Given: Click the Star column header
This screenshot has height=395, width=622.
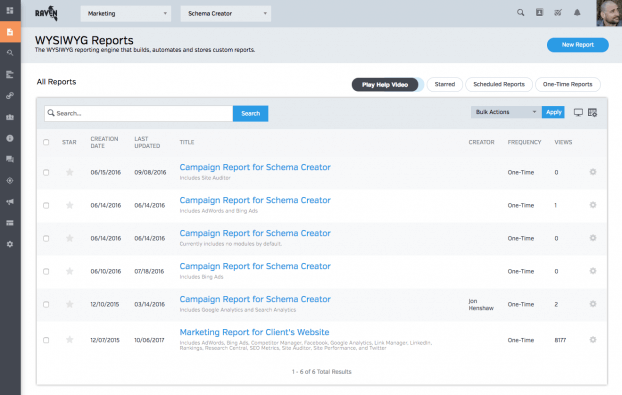Looking at the screenshot, I should tap(69, 142).
